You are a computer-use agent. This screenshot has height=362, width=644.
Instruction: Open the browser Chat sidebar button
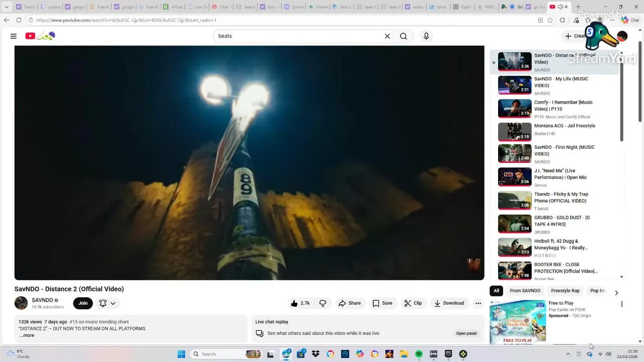click(630, 20)
